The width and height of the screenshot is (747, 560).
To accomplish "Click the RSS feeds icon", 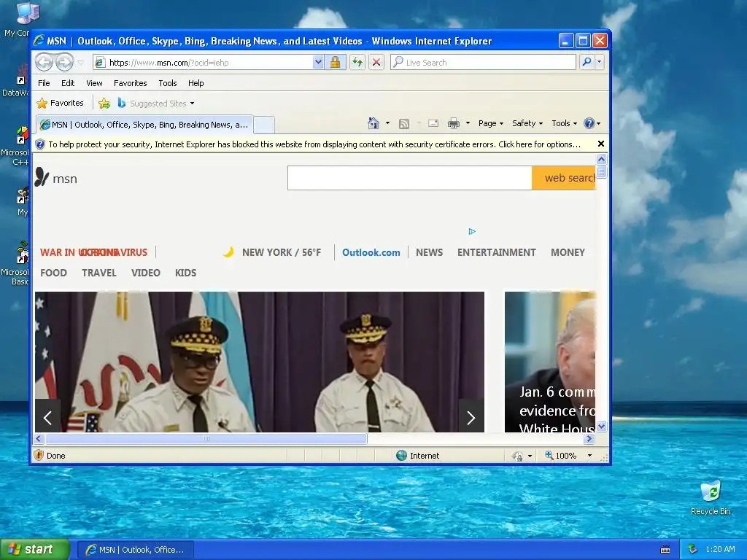I will 404,123.
